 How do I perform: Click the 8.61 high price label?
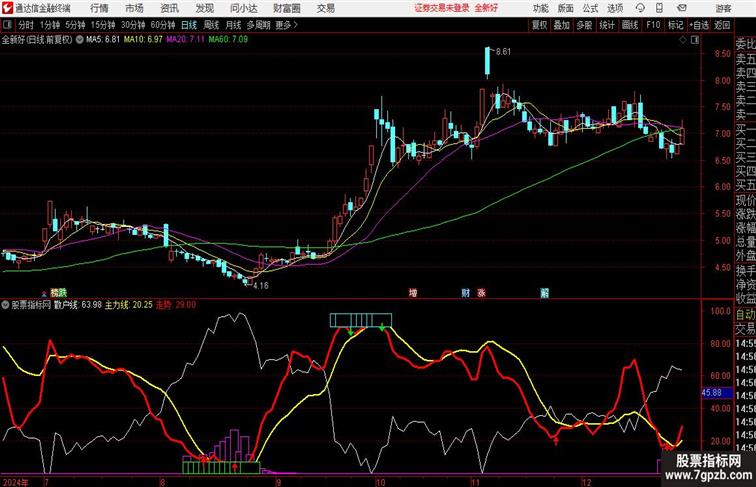[x=503, y=52]
